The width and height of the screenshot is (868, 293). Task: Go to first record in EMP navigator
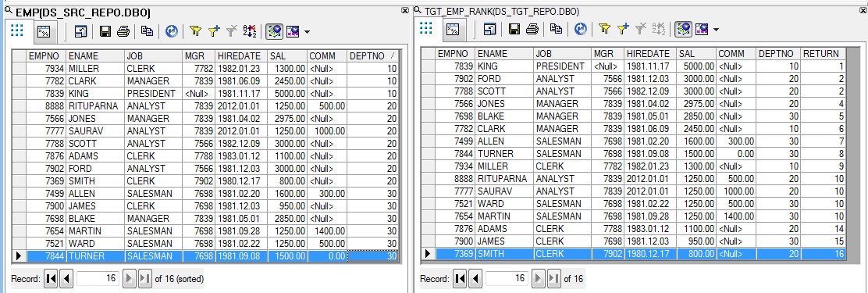point(50,279)
